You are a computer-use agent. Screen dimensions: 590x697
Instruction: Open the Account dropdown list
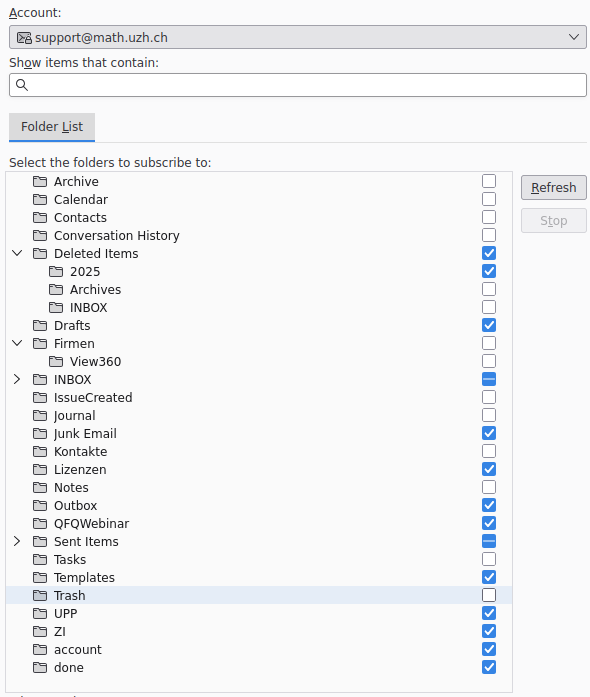pyautogui.click(x=298, y=37)
